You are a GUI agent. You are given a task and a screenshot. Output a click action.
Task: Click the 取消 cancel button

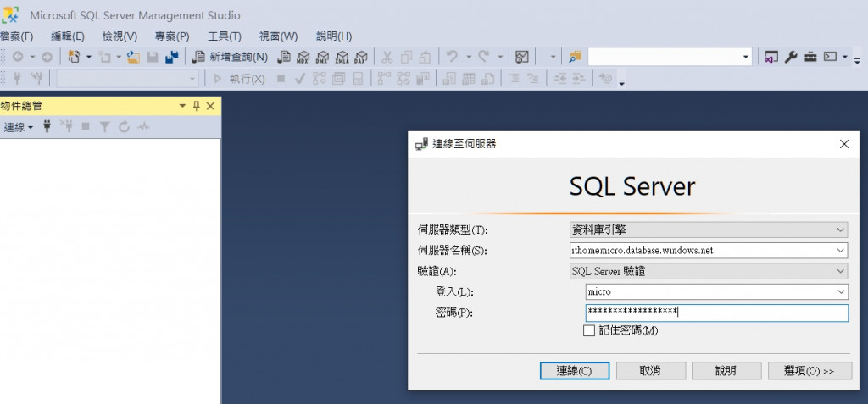tap(650, 371)
